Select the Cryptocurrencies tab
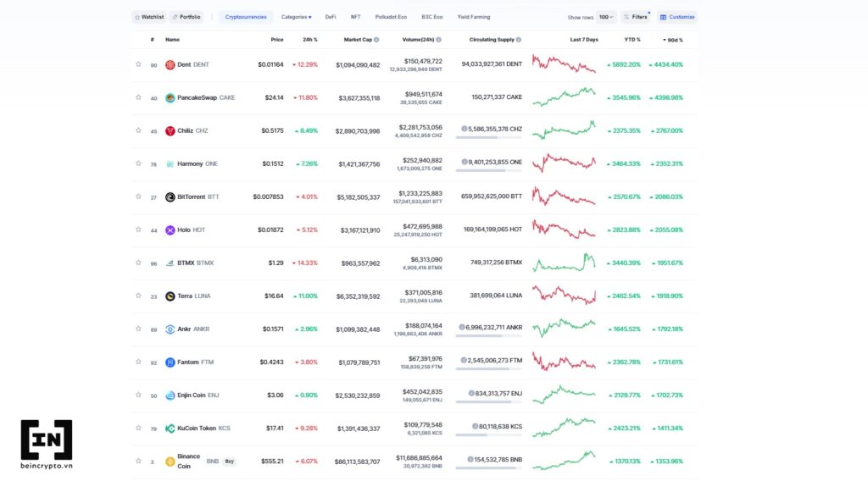 click(x=246, y=17)
